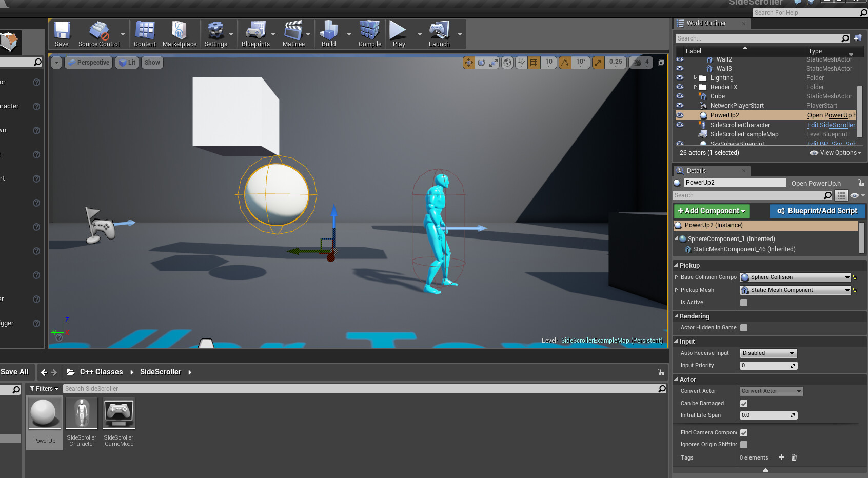Screen dimensions: 868x478
Task: Select the translate gizmo mode
Action: [x=469, y=63]
